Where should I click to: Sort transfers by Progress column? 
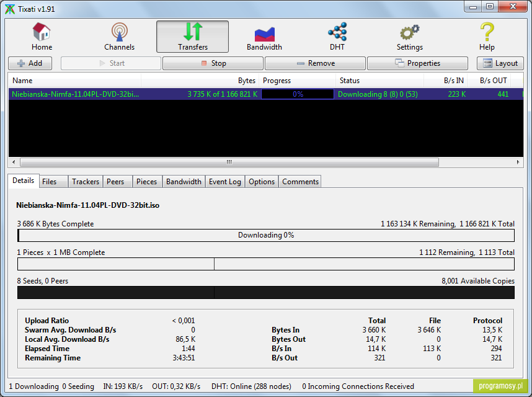tap(297, 81)
